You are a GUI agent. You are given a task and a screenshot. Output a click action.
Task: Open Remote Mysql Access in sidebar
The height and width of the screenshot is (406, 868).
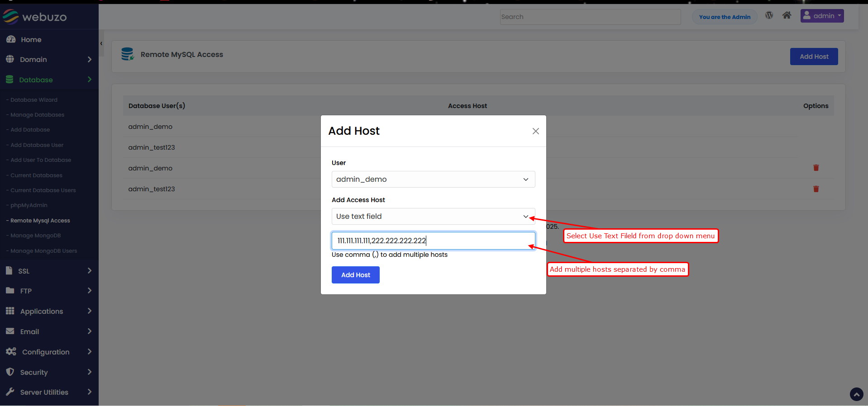click(x=40, y=221)
